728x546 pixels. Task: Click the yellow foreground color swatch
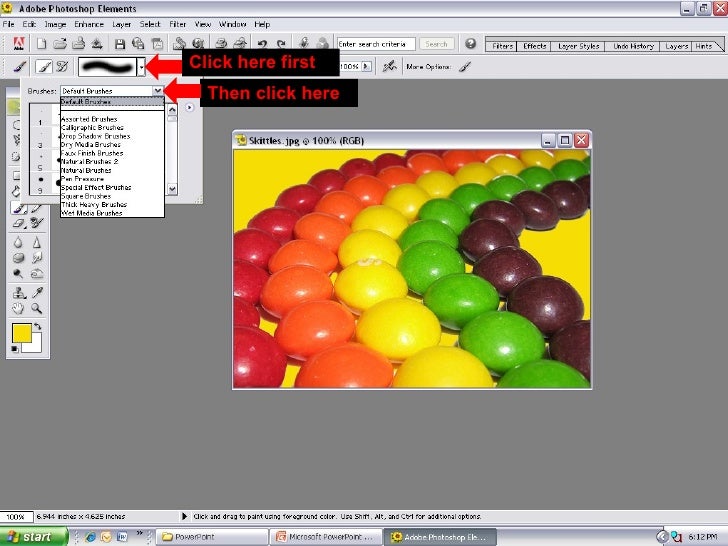[21, 334]
